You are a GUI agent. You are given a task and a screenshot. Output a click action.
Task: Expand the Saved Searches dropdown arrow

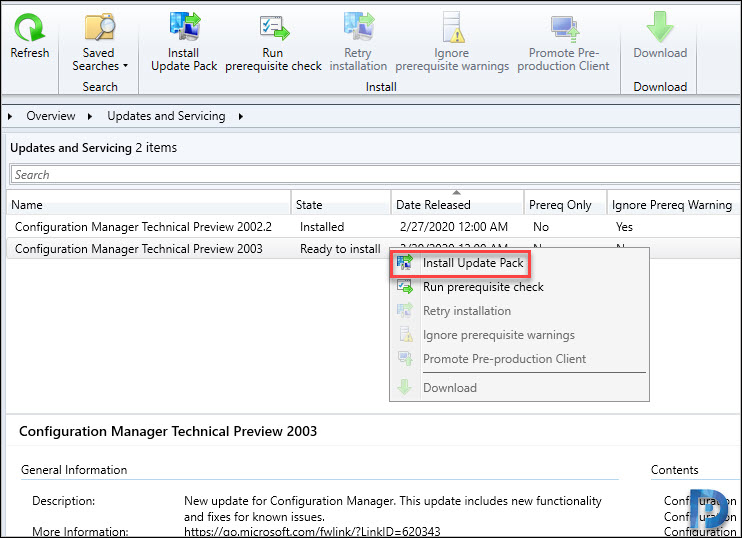click(125, 66)
